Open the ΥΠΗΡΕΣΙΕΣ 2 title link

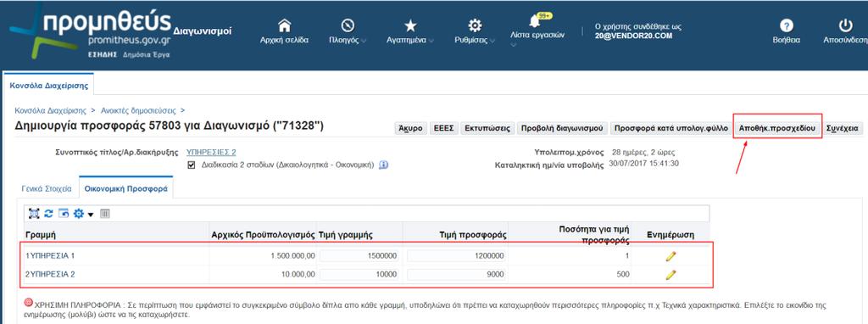click(211, 153)
